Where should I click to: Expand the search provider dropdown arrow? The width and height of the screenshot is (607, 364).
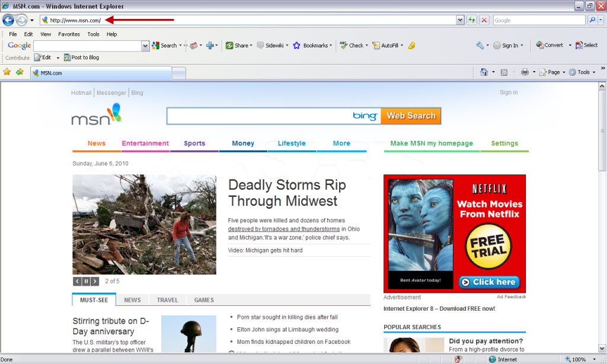601,20
